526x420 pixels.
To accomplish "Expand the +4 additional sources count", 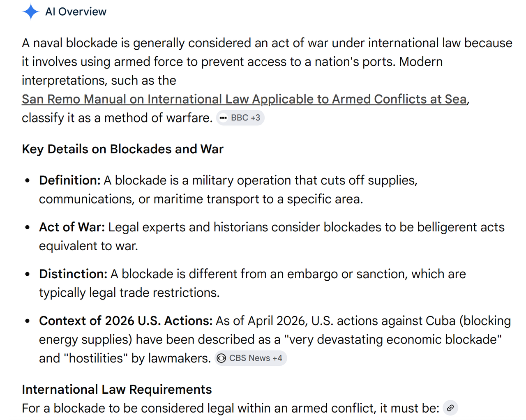I will (277, 358).
